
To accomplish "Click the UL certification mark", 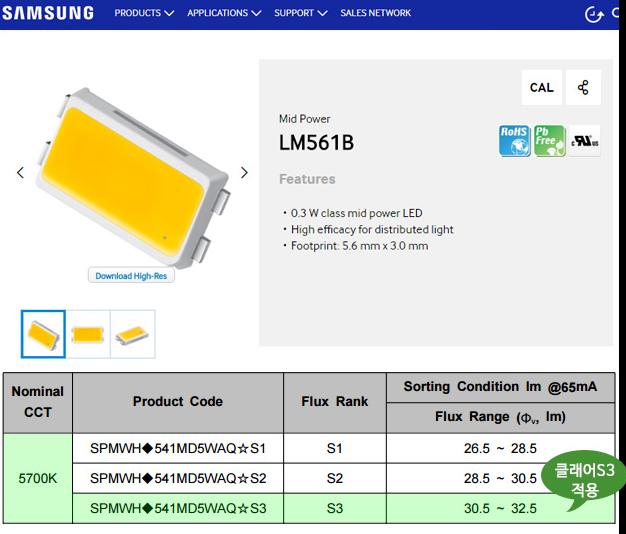I will [585, 140].
